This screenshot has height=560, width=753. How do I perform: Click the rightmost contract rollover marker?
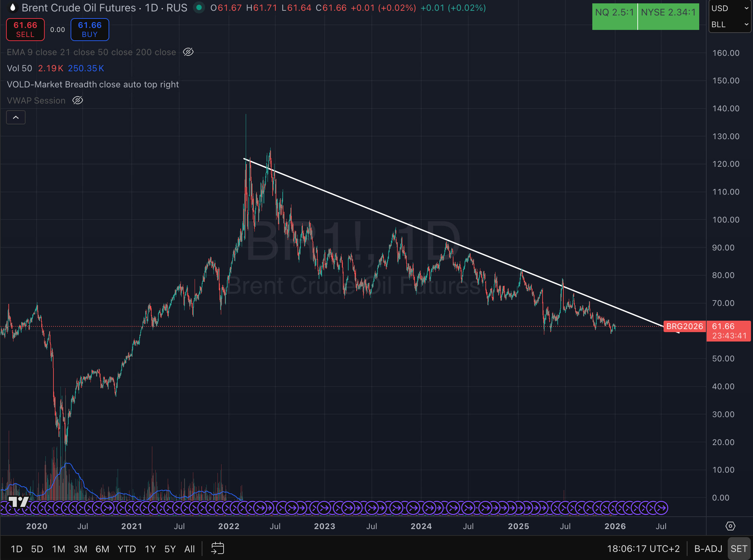tap(662, 508)
